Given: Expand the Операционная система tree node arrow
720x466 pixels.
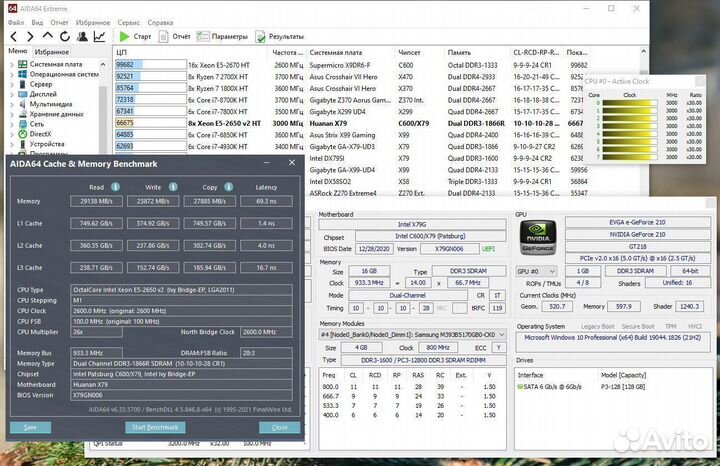Looking at the screenshot, I should tap(12, 74).
